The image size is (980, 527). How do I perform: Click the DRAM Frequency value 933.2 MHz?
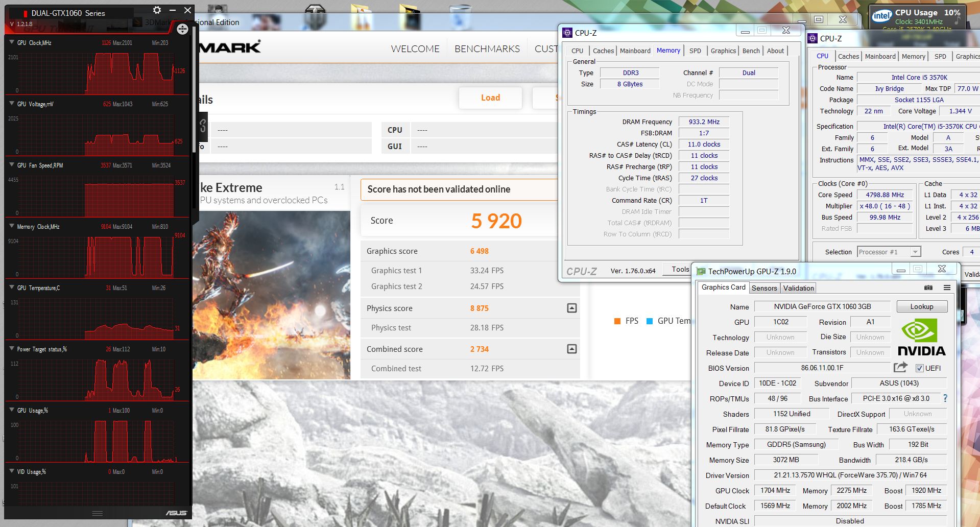704,122
